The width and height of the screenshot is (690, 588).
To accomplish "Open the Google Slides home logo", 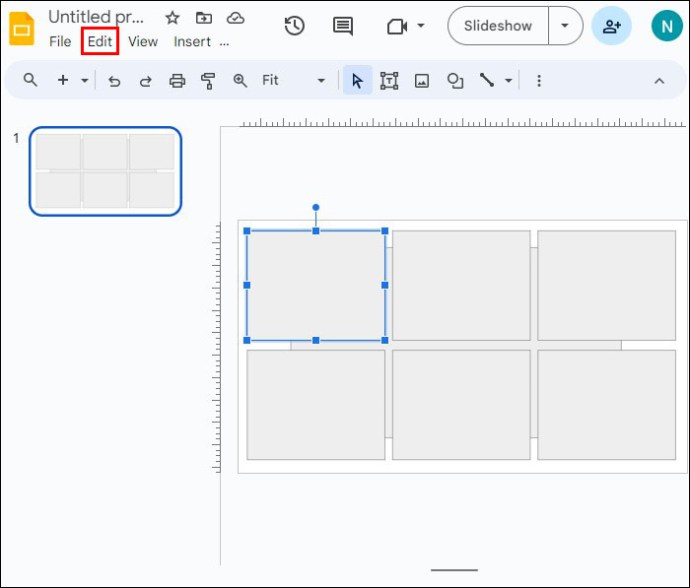I will tap(22, 29).
